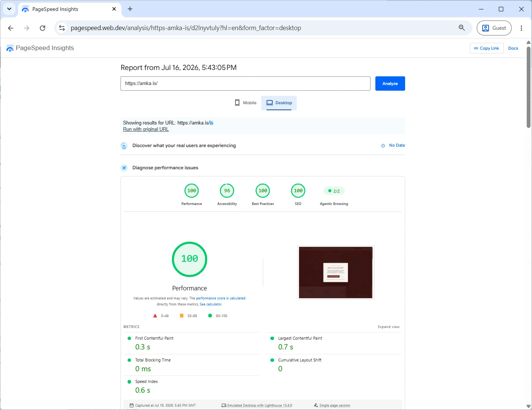Jump to the Best Practices score gauge

[263, 191]
